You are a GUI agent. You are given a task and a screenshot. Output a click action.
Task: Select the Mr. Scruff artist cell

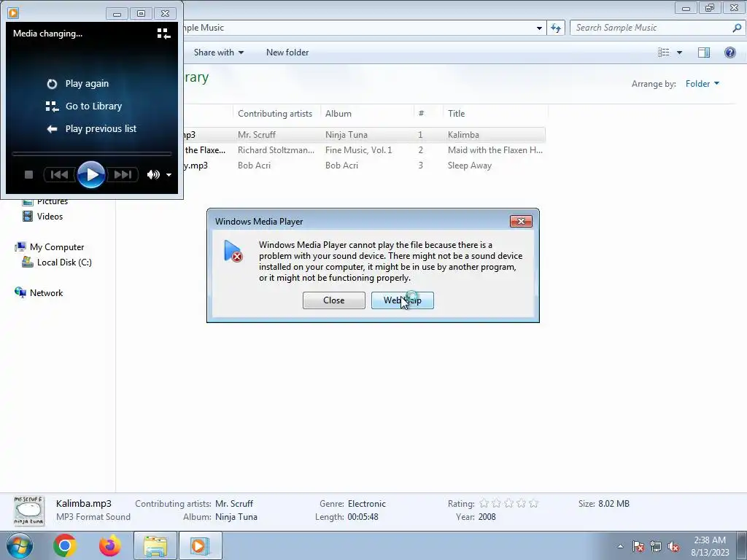click(x=257, y=135)
